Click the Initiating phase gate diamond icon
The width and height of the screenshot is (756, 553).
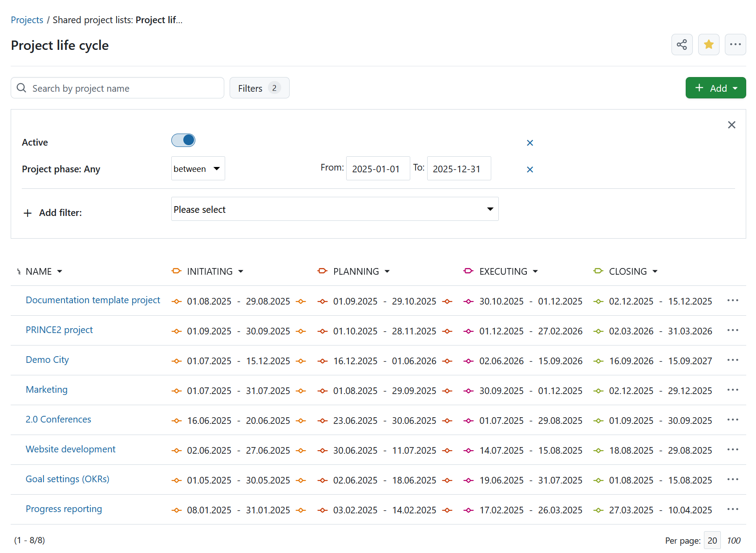177,271
